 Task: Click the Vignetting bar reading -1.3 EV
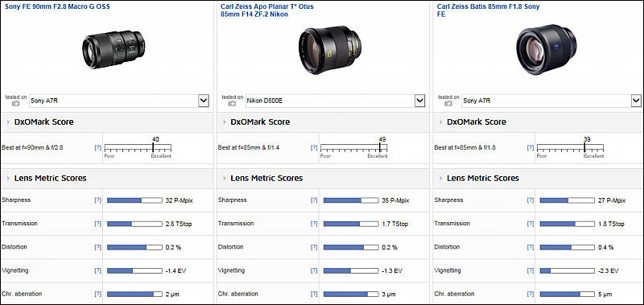[351, 270]
